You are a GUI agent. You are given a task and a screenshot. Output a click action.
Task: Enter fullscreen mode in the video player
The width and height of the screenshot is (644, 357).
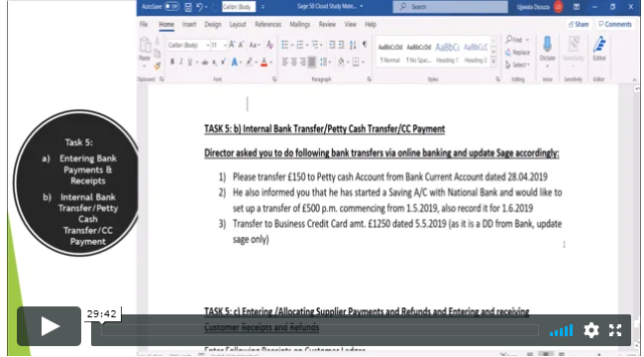click(615, 330)
